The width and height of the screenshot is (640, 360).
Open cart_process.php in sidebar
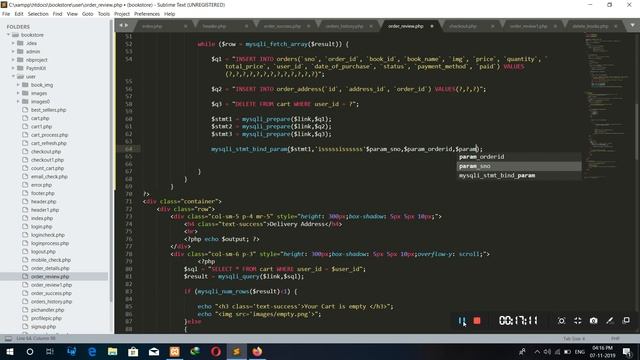(49, 135)
